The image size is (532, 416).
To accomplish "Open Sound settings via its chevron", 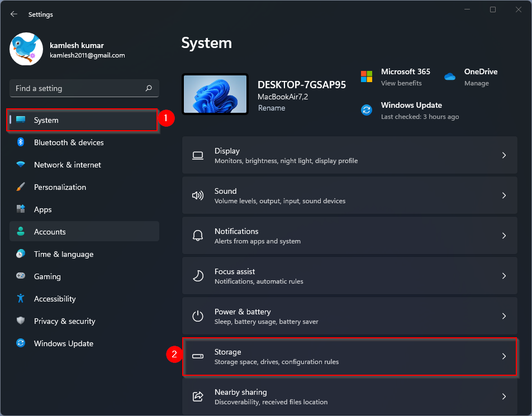I will coord(503,195).
